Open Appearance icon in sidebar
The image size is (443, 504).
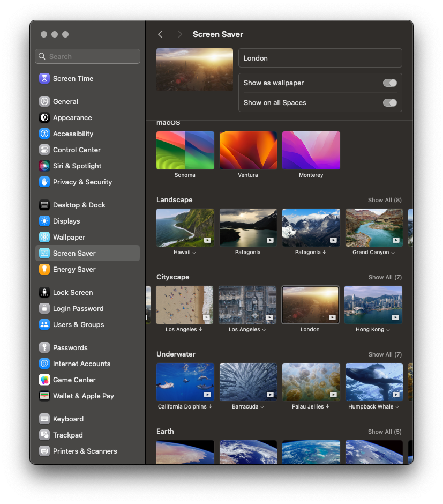click(x=44, y=117)
